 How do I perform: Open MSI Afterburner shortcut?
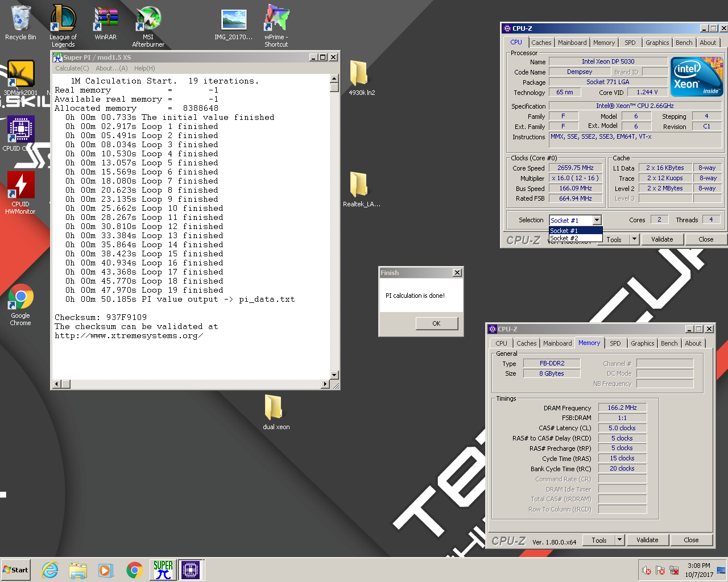pos(148,26)
